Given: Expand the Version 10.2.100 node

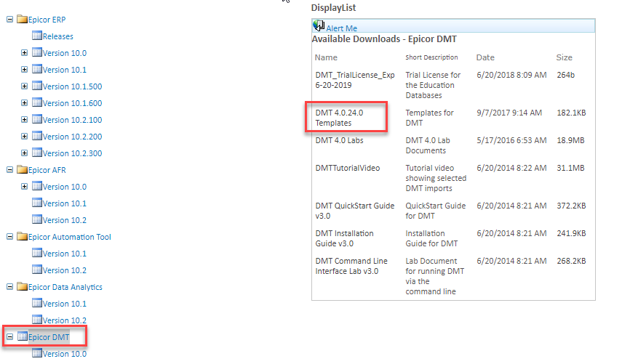Looking at the screenshot, I should (24, 120).
